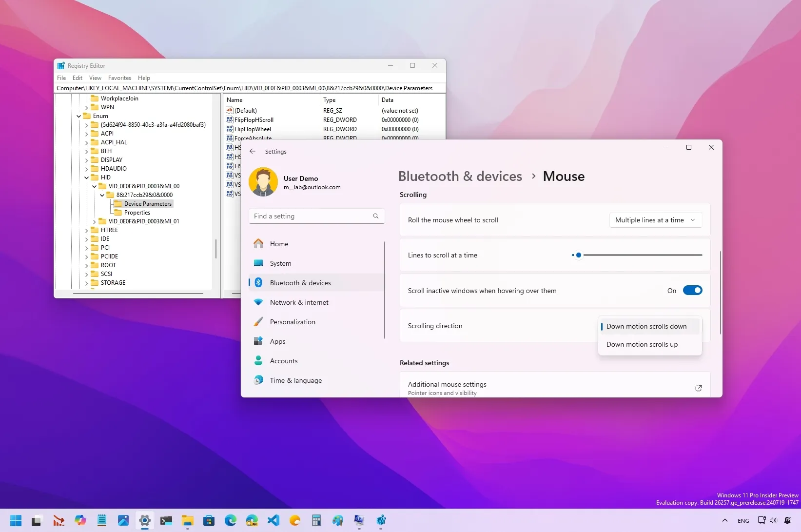
Task: Open the Multiple lines at a time dropdown
Action: 655,220
